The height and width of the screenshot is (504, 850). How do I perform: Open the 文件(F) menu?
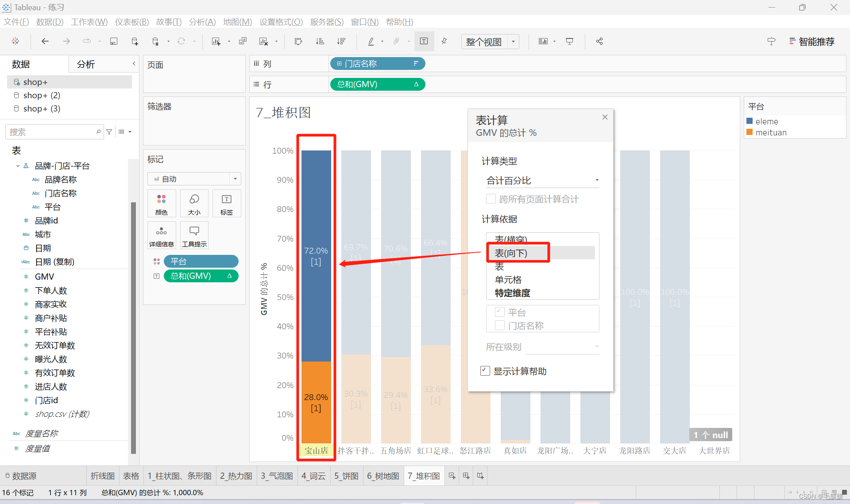pyautogui.click(x=16, y=22)
